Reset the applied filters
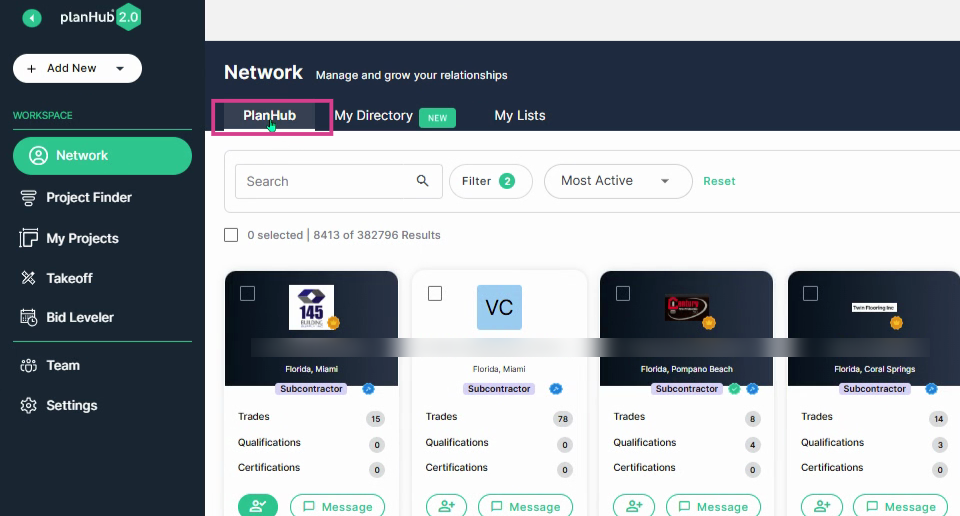Image resolution: width=960 pixels, height=516 pixels. (719, 181)
